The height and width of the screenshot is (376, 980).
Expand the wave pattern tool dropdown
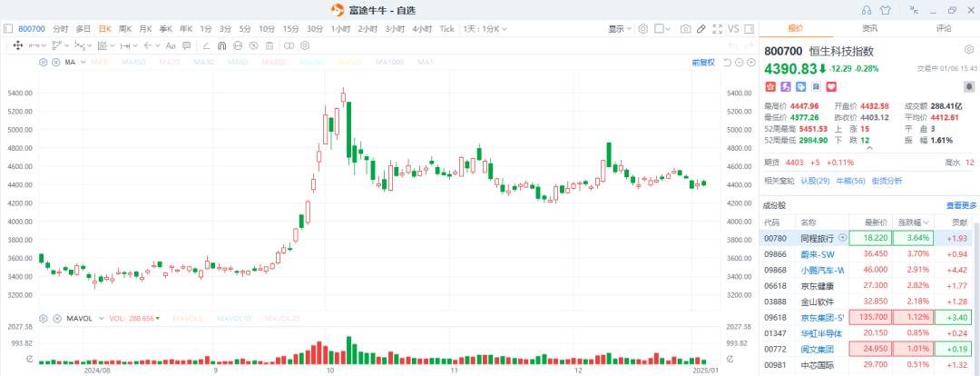(89, 45)
